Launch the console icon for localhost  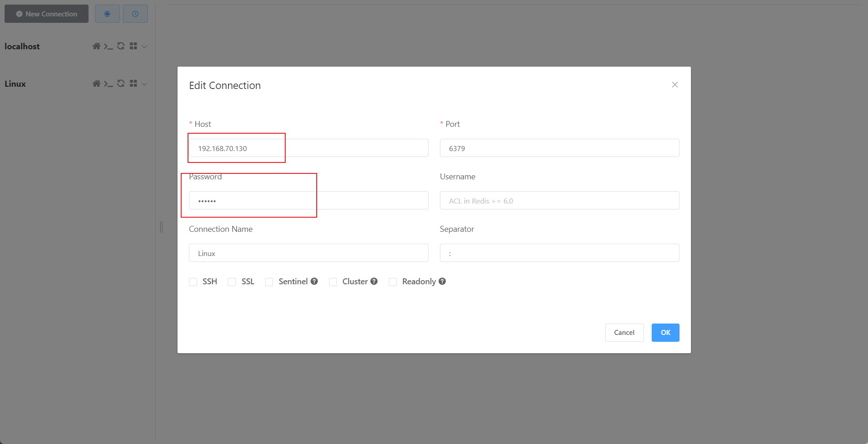pyautogui.click(x=108, y=46)
